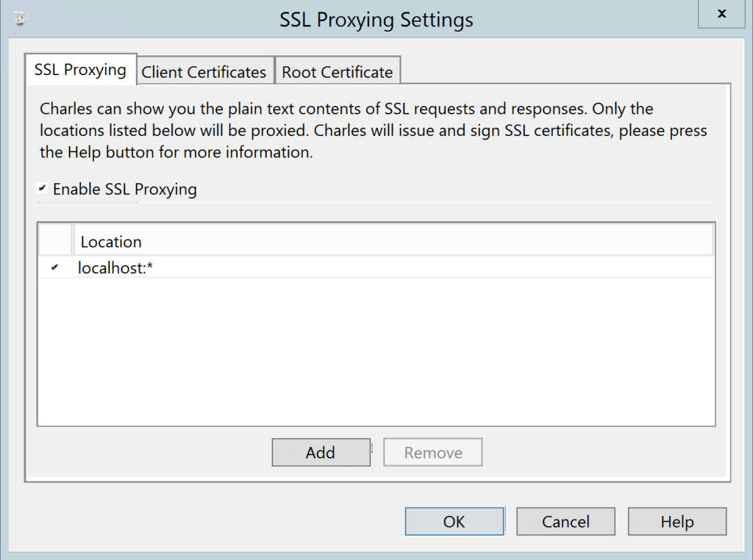Confirm settings with the OK button
The width and height of the screenshot is (753, 560).
454,521
